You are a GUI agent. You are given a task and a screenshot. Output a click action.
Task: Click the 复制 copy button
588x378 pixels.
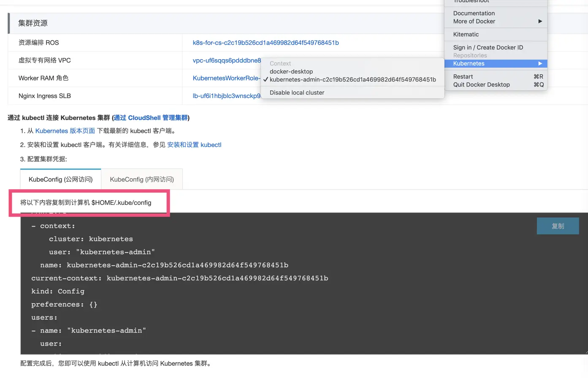click(x=558, y=226)
